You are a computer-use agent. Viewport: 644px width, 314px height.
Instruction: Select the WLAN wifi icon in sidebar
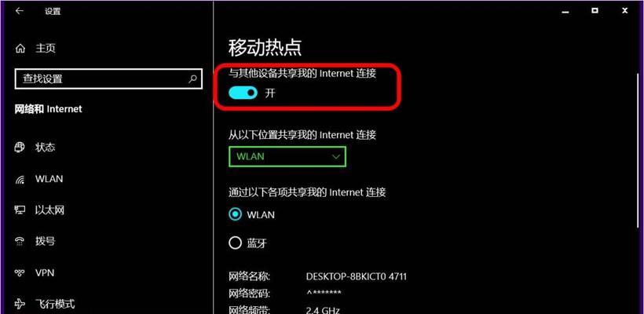tap(20, 179)
